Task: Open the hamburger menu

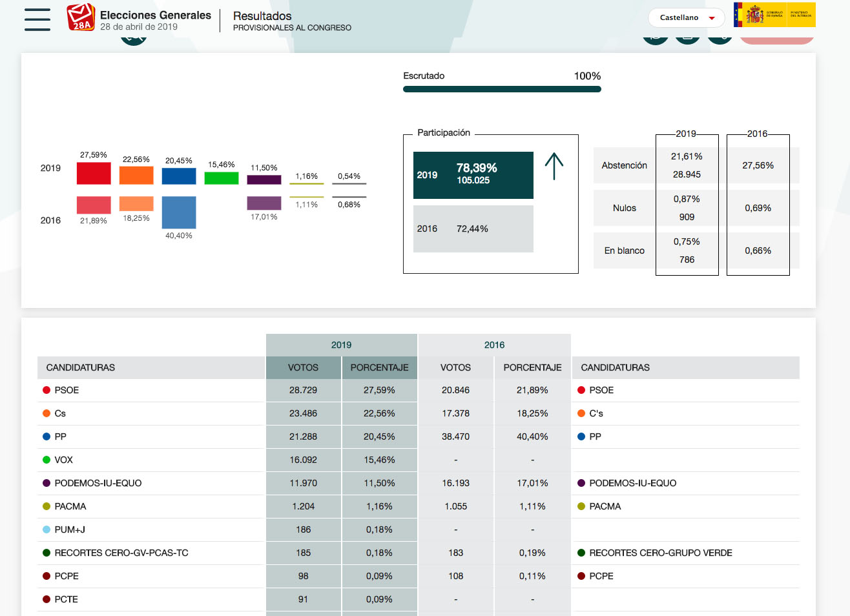Action: (x=37, y=19)
